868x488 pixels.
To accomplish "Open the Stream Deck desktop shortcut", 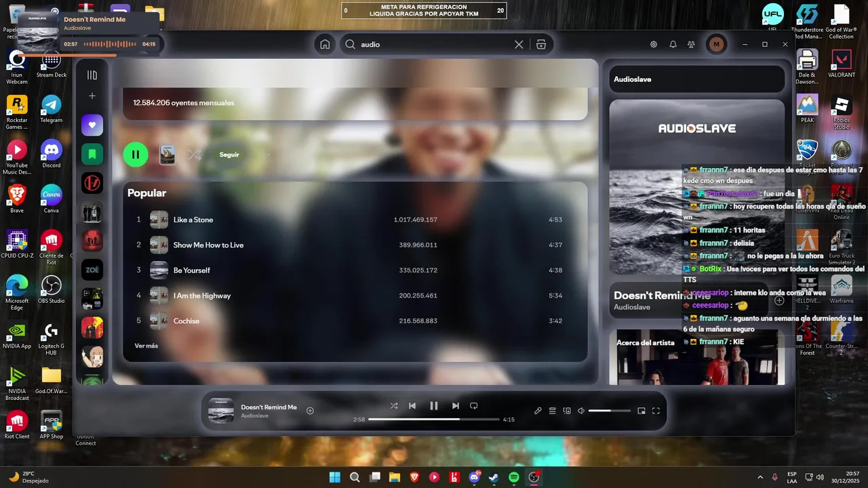I will click(52, 64).
